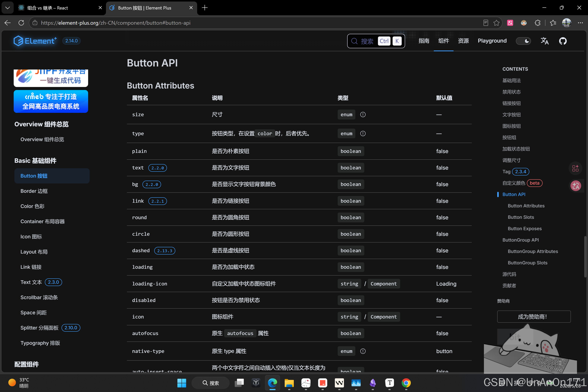Jump to Button Slots in contents
This screenshot has width=588, height=392.
pos(521,217)
